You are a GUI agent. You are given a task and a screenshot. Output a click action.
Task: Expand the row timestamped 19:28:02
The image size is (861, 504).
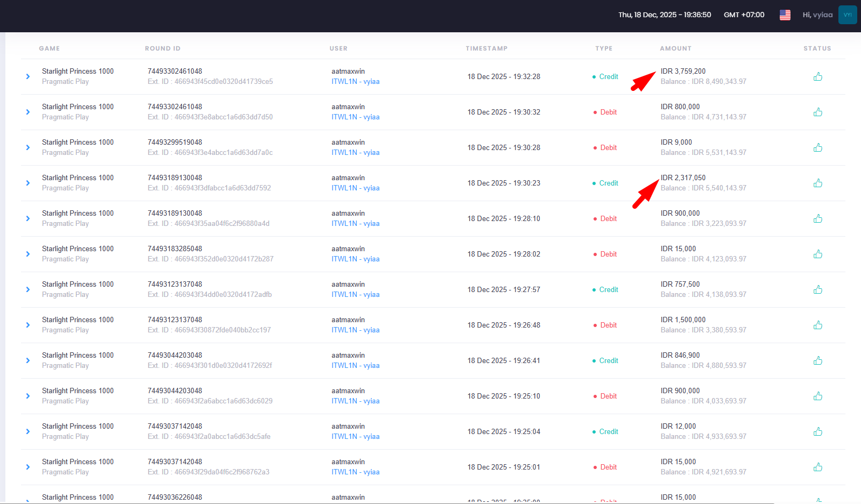(28, 254)
